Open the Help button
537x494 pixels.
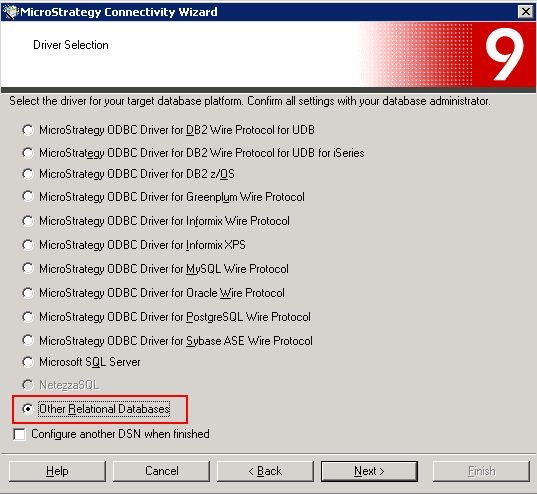pos(57,471)
